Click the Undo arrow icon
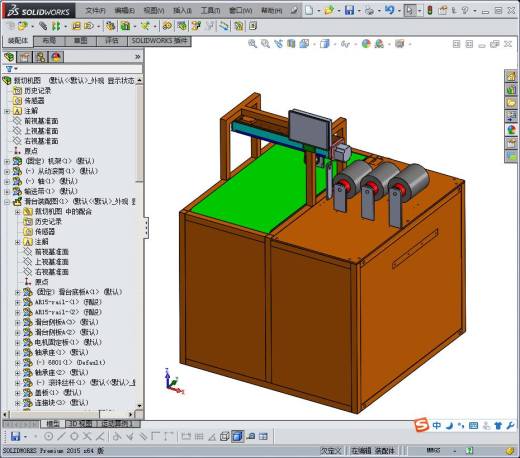The height and width of the screenshot is (458, 520). coord(389,10)
